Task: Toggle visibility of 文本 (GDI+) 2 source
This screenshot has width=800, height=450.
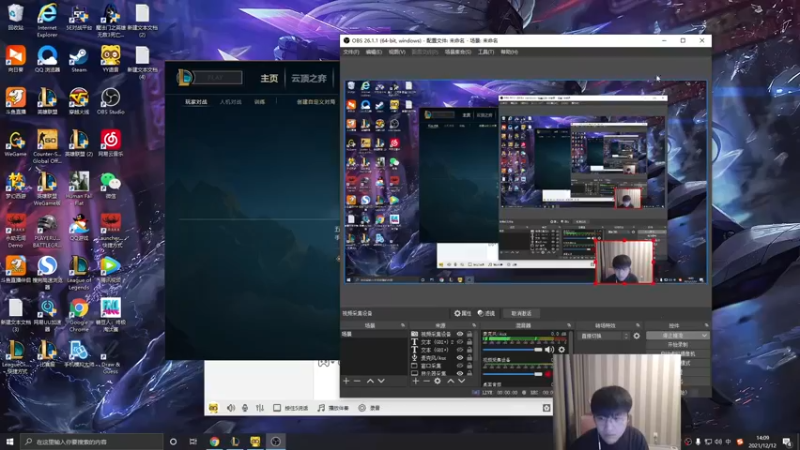Action: point(460,342)
